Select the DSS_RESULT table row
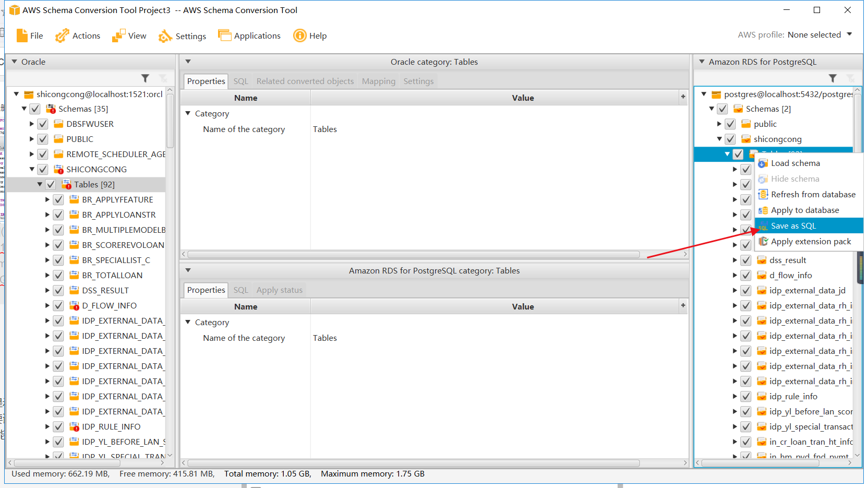868x488 pixels. [x=105, y=291]
